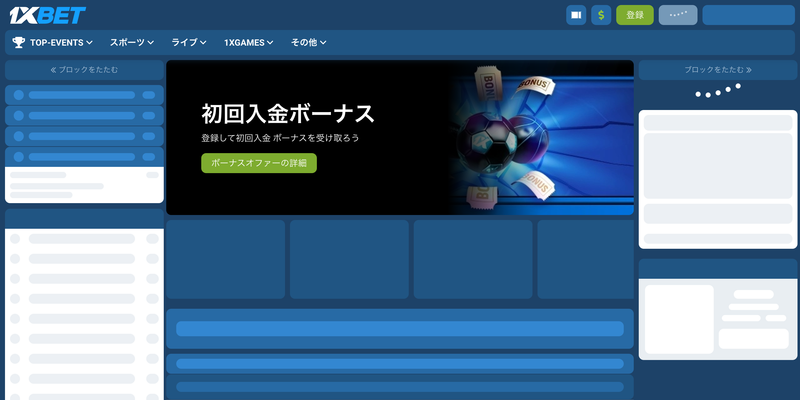The image size is (800, 400).
Task: Expand the その他 menu
Action: (308, 43)
